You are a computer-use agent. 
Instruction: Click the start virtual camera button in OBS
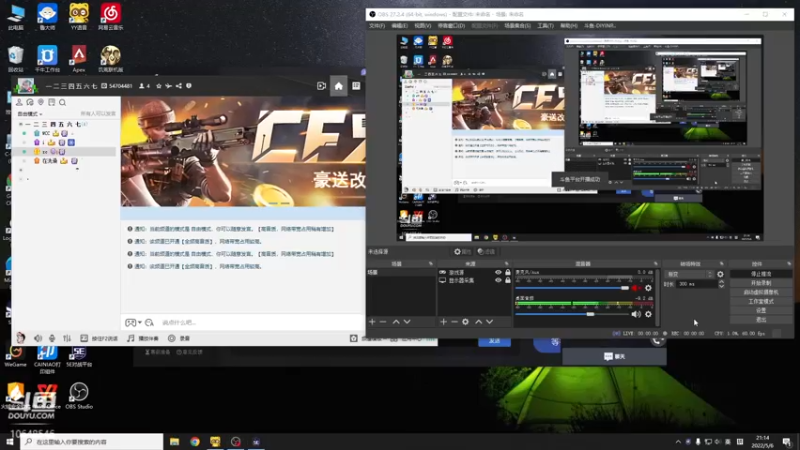tap(761, 292)
